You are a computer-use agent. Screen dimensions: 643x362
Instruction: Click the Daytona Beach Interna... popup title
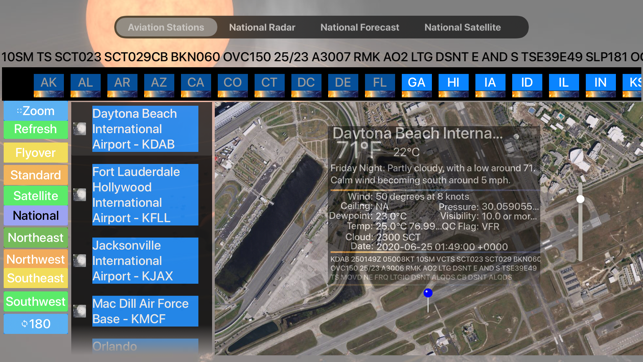[417, 133]
